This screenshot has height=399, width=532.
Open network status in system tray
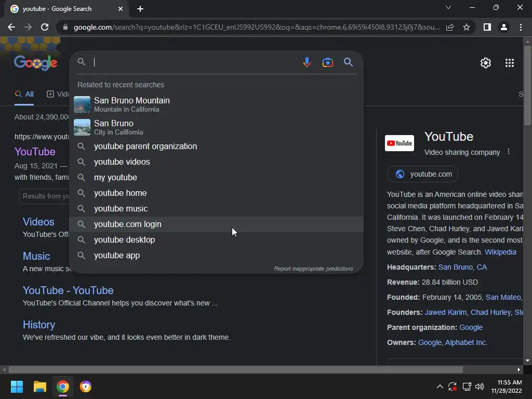click(467, 387)
